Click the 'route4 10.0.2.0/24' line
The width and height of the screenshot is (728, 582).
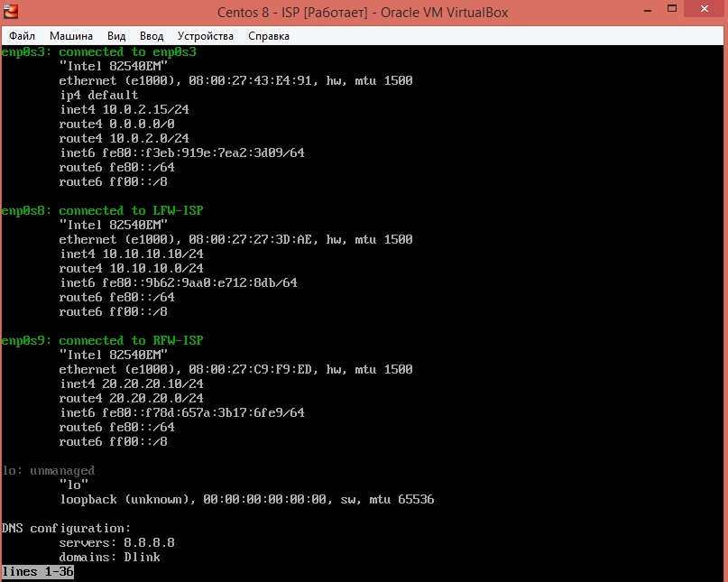coord(124,138)
